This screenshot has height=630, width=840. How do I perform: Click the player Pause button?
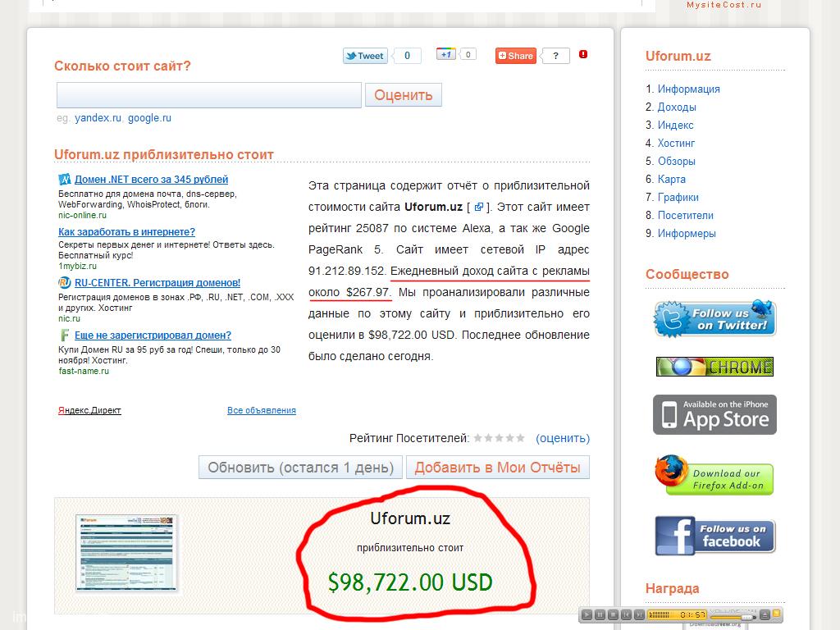tap(600, 614)
